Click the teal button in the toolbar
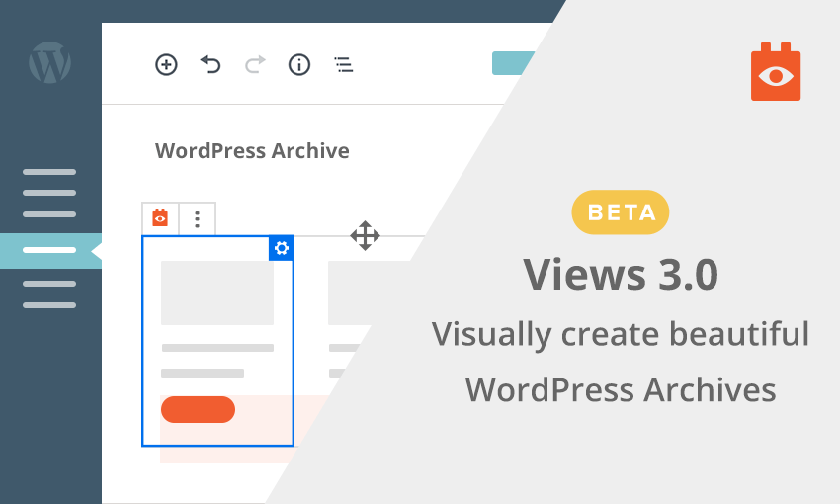840x504 pixels. [513, 63]
